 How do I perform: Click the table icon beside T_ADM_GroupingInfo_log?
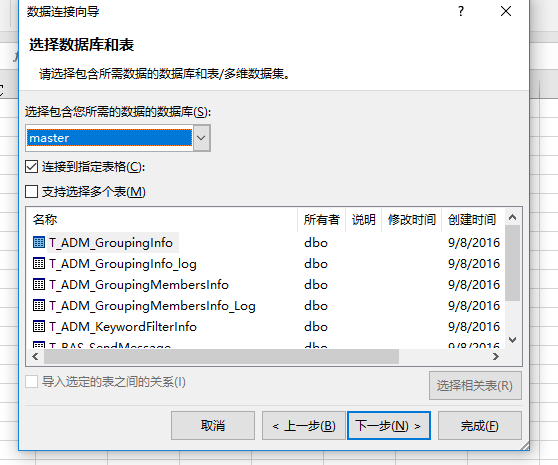(x=39, y=263)
